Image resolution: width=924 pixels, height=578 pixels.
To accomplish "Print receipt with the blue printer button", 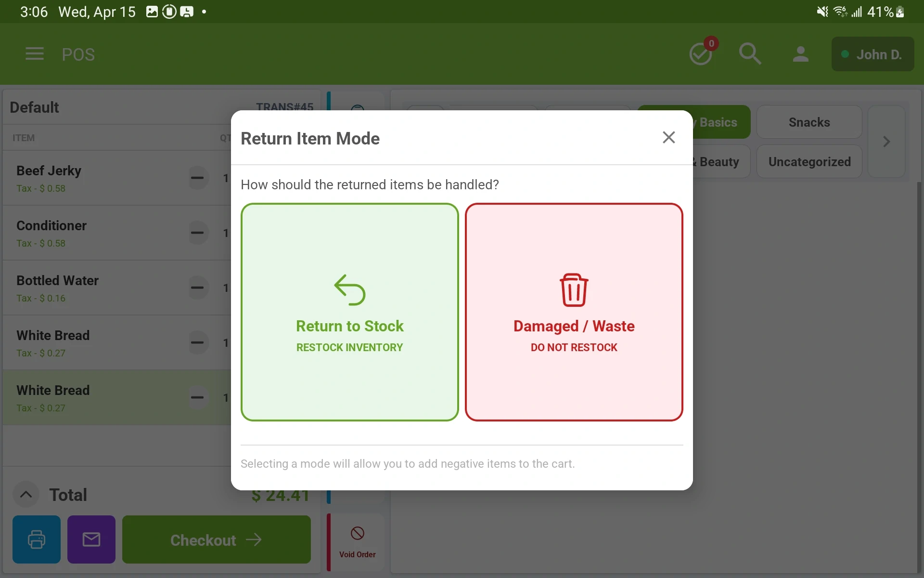I will 37,539.
